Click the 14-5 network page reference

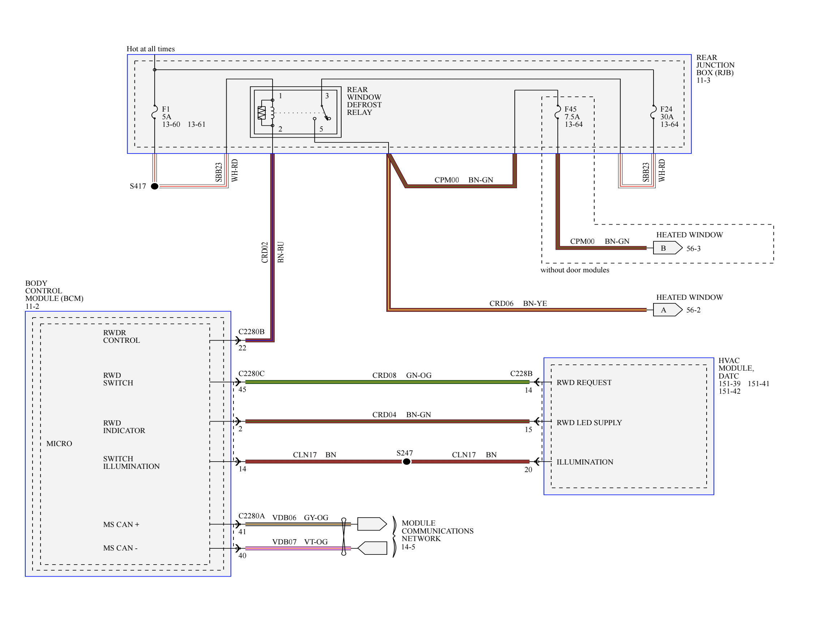[408, 547]
